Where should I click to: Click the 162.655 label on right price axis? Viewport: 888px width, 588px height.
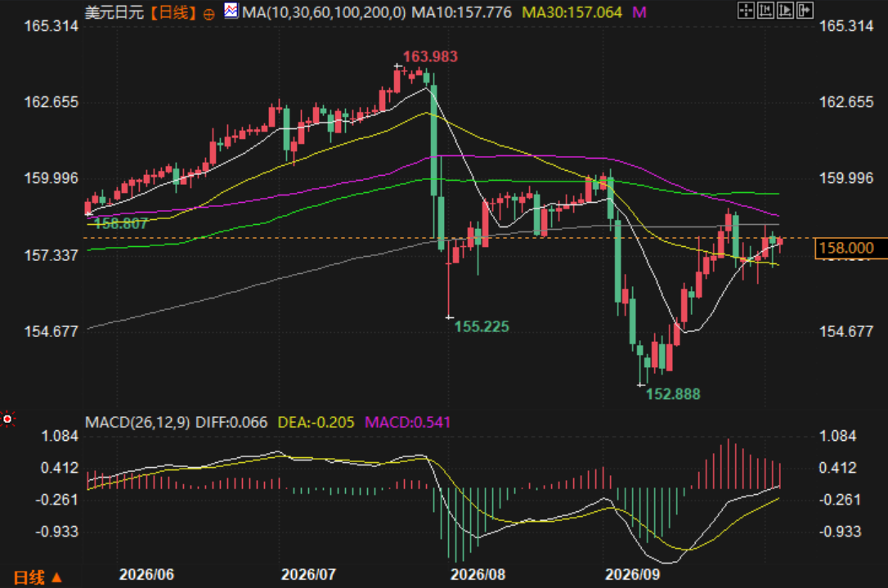(x=846, y=102)
